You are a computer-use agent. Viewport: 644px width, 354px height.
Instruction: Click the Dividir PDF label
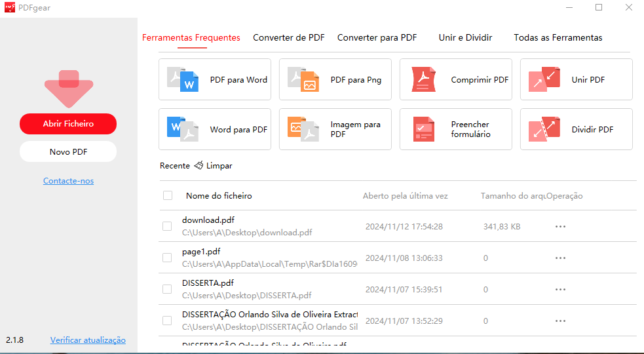(x=592, y=130)
